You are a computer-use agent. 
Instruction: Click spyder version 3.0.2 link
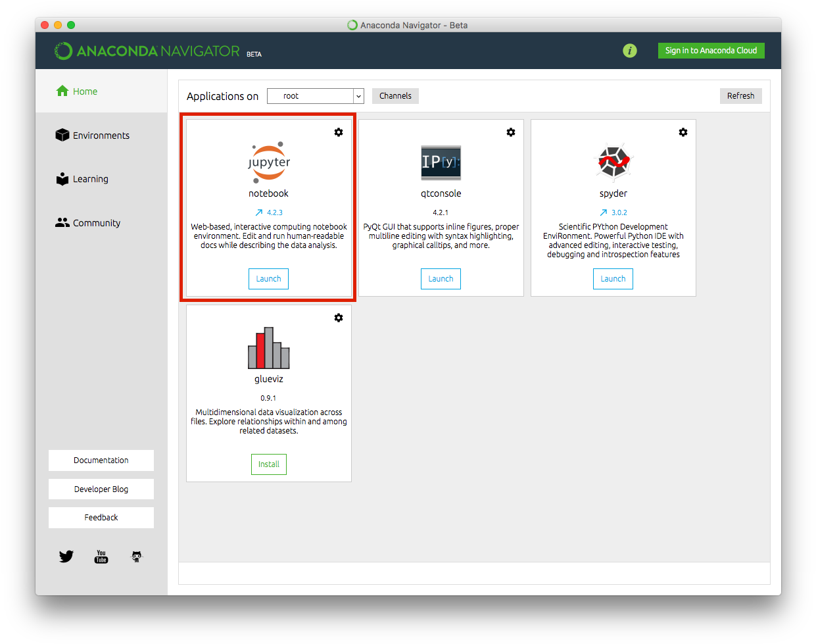(x=619, y=212)
